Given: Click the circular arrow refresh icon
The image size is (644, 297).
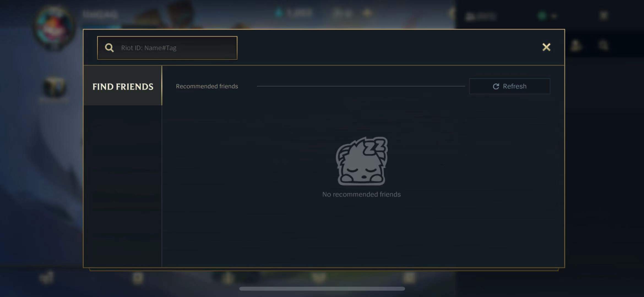Looking at the screenshot, I should pos(496,86).
